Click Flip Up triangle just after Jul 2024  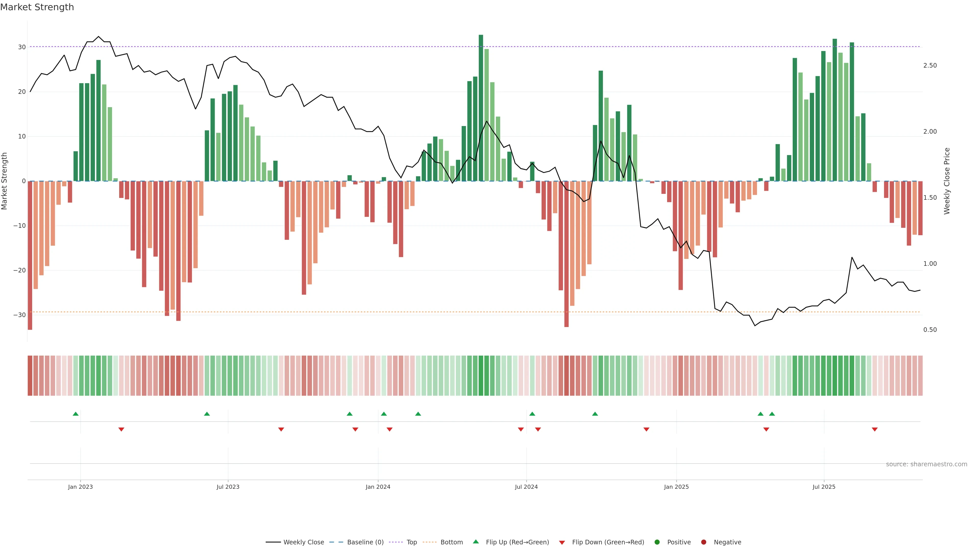coord(532,414)
